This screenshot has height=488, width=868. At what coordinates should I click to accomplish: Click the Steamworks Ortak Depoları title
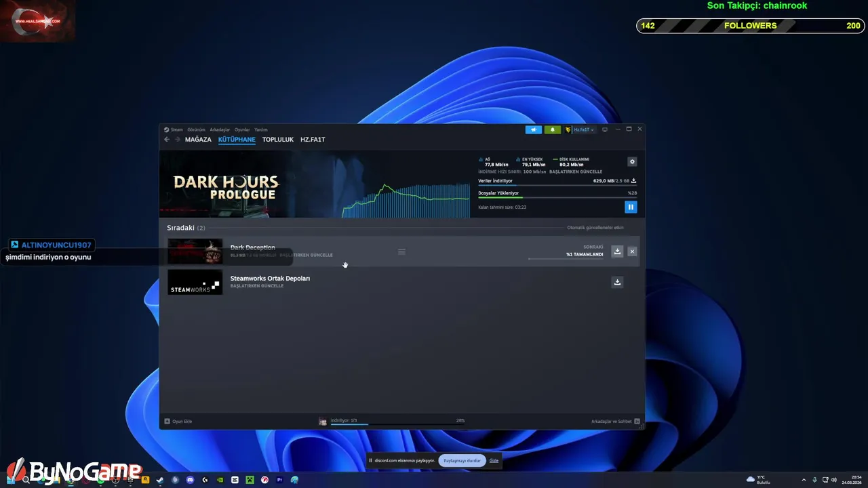270,279
